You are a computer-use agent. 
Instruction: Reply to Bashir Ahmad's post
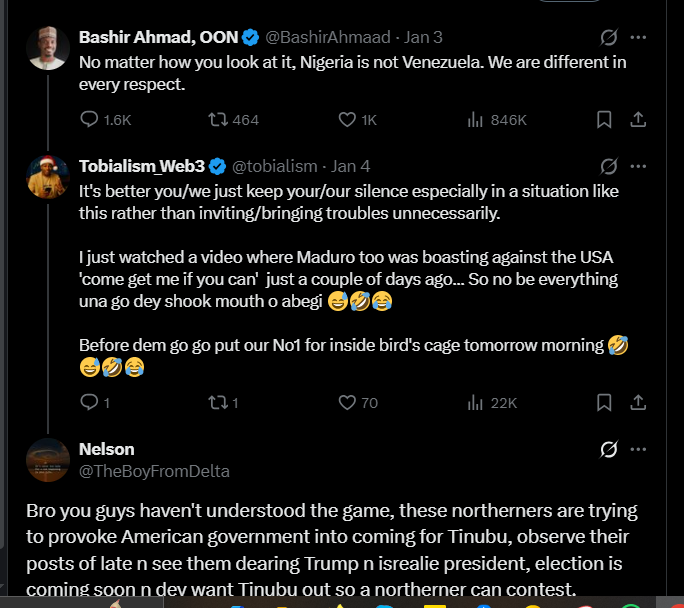(89, 120)
